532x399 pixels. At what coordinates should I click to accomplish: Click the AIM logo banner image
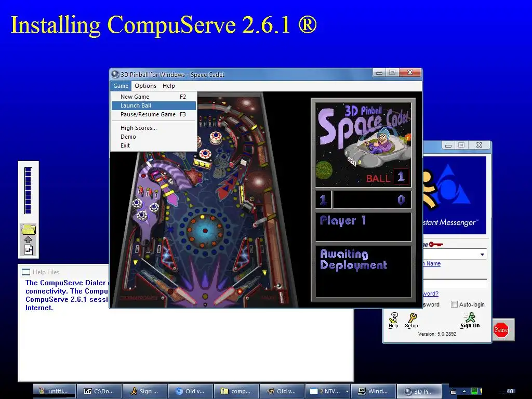coord(455,195)
